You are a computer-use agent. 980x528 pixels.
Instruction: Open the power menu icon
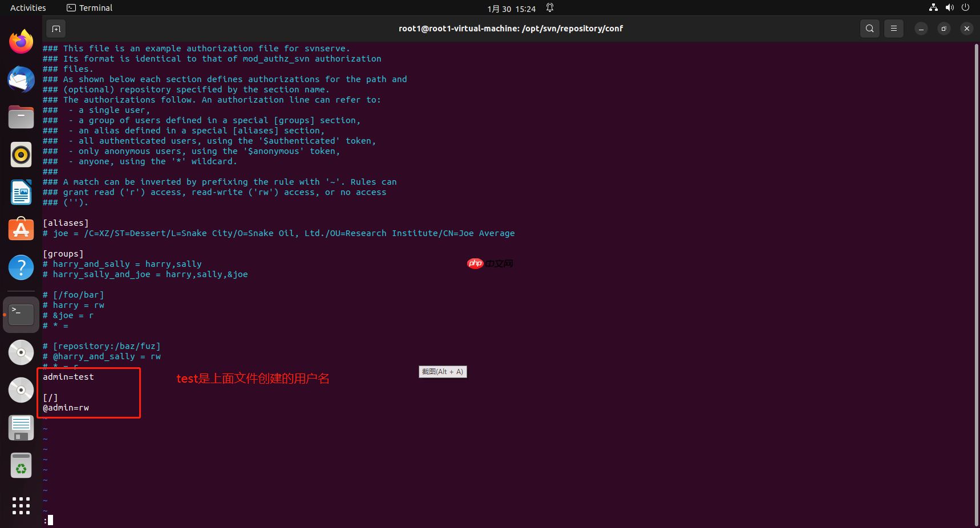click(x=965, y=8)
